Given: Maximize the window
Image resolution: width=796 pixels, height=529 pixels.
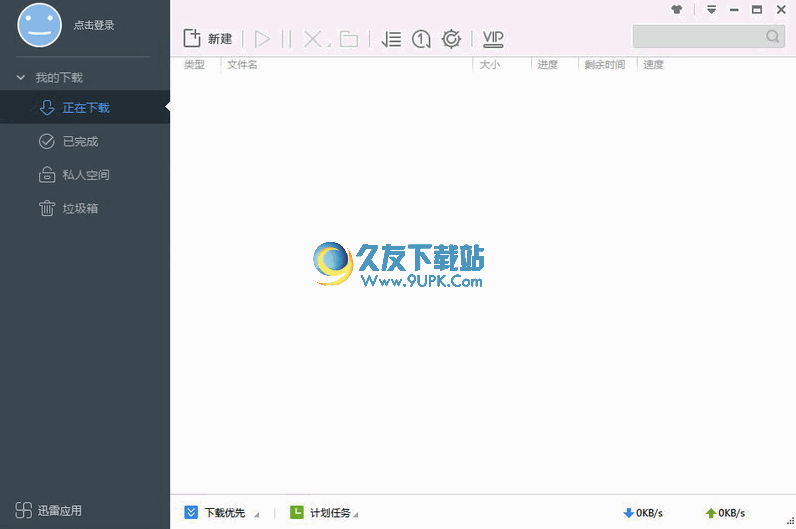Looking at the screenshot, I should tap(757, 10).
